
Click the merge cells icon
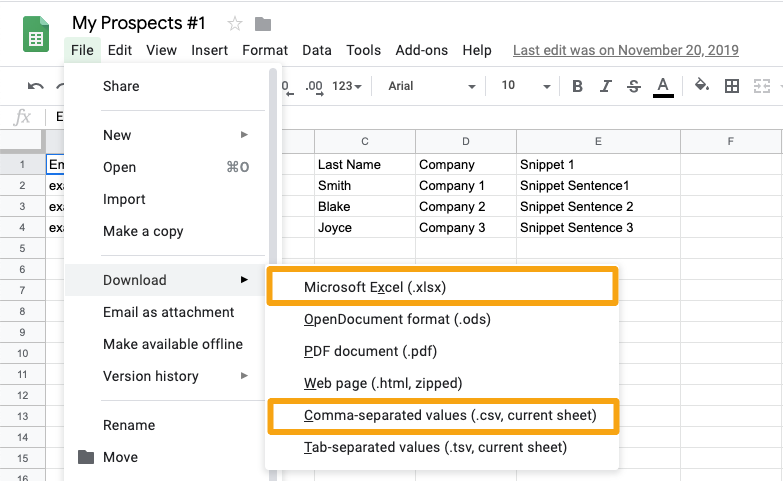coord(762,86)
